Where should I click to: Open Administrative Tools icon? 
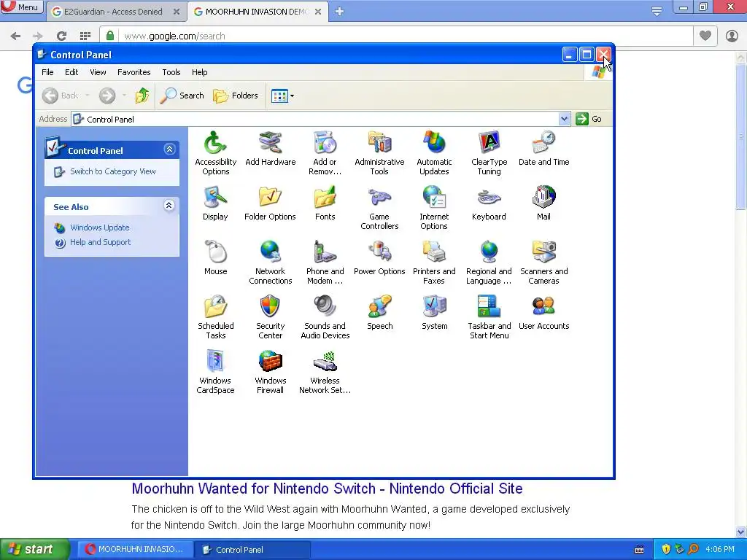pyautogui.click(x=379, y=153)
